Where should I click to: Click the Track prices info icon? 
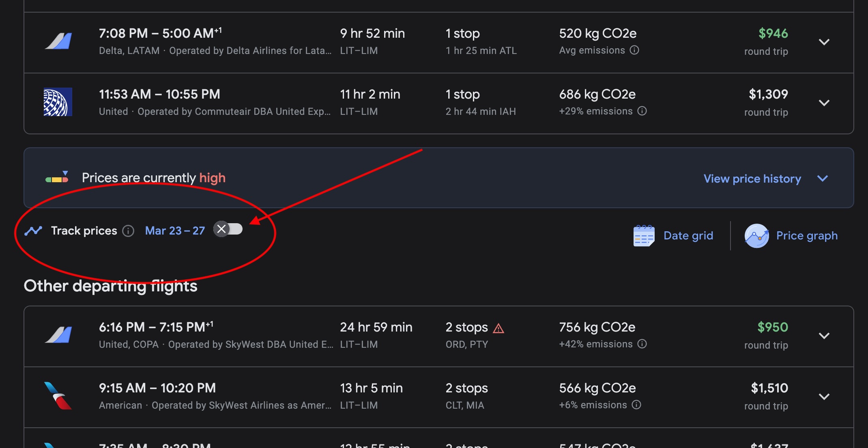(128, 231)
